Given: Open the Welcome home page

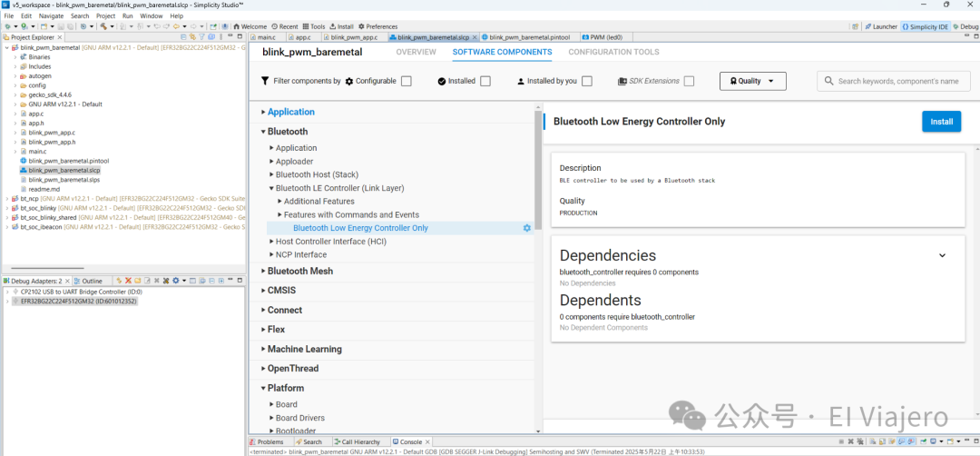Looking at the screenshot, I should [250, 27].
